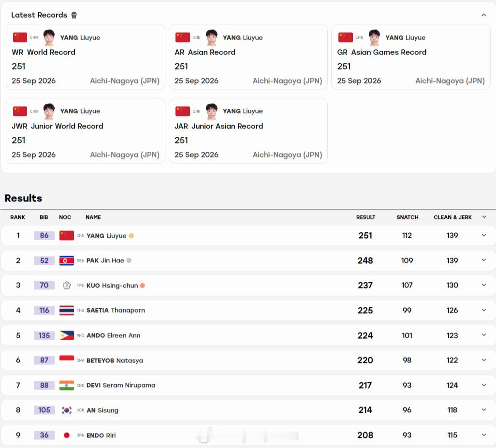Sort by the SNATCH column header

coord(408,217)
